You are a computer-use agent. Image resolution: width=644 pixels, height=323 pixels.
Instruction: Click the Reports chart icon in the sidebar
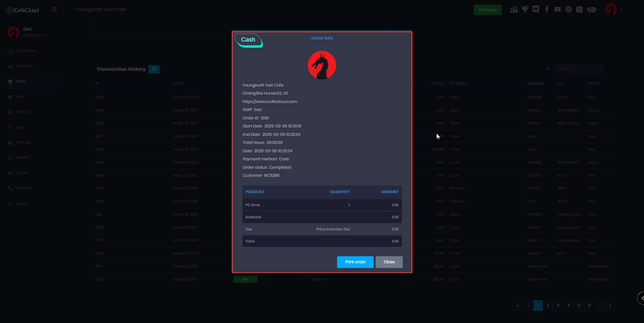click(10, 158)
